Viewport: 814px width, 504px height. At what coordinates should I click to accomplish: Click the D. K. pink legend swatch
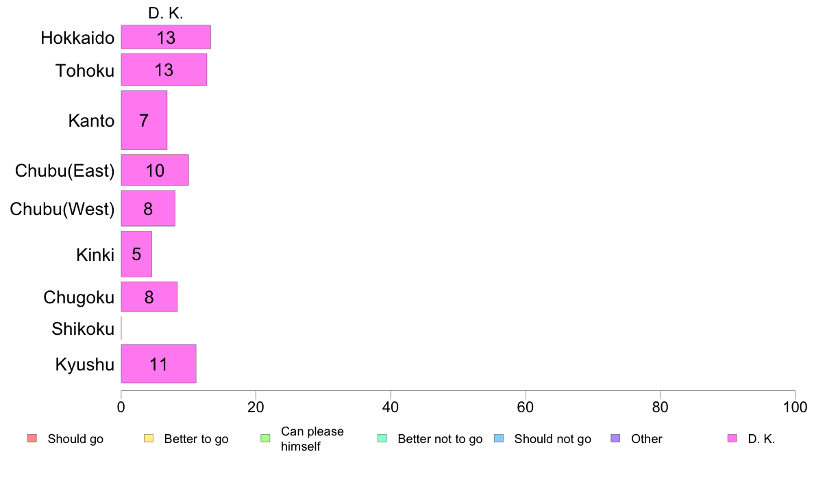pyautogui.click(x=732, y=438)
